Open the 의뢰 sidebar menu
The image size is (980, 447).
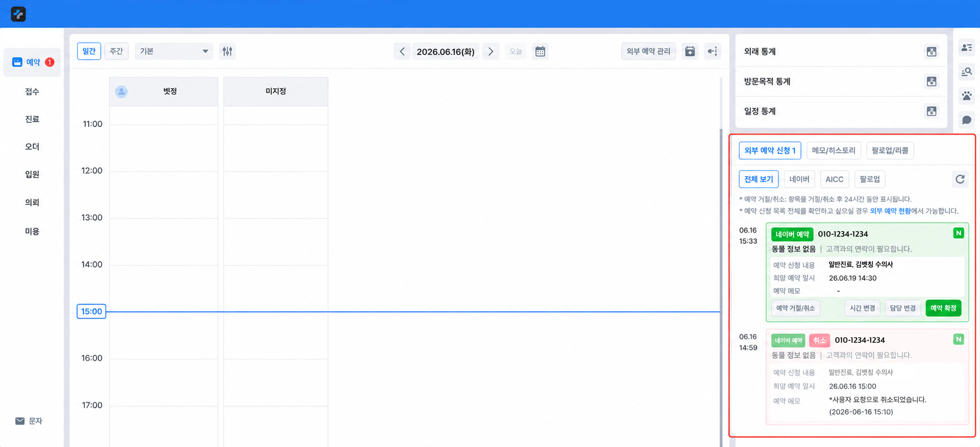(32, 203)
